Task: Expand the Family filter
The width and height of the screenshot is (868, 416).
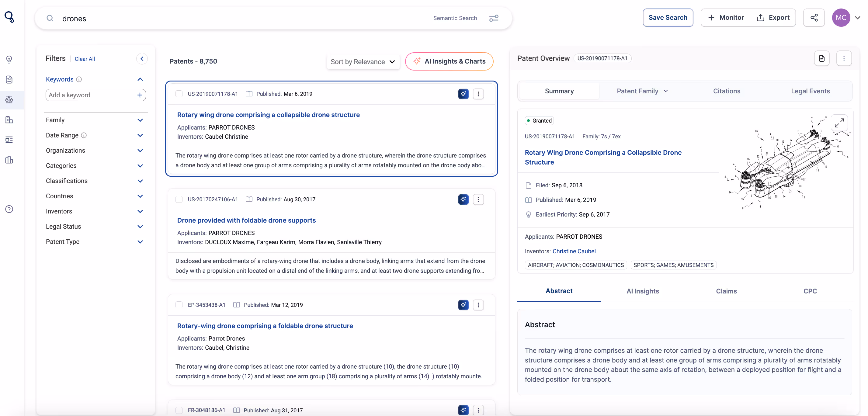Action: (x=140, y=120)
